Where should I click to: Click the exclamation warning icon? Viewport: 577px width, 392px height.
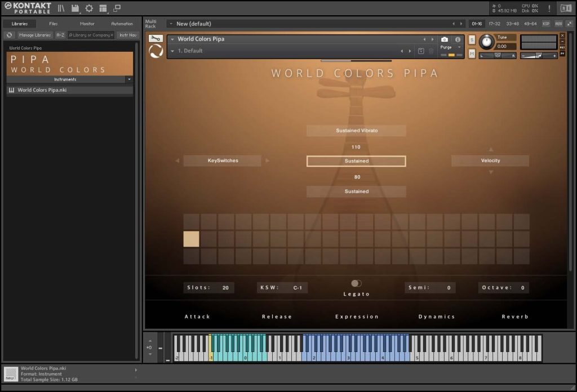click(549, 8)
